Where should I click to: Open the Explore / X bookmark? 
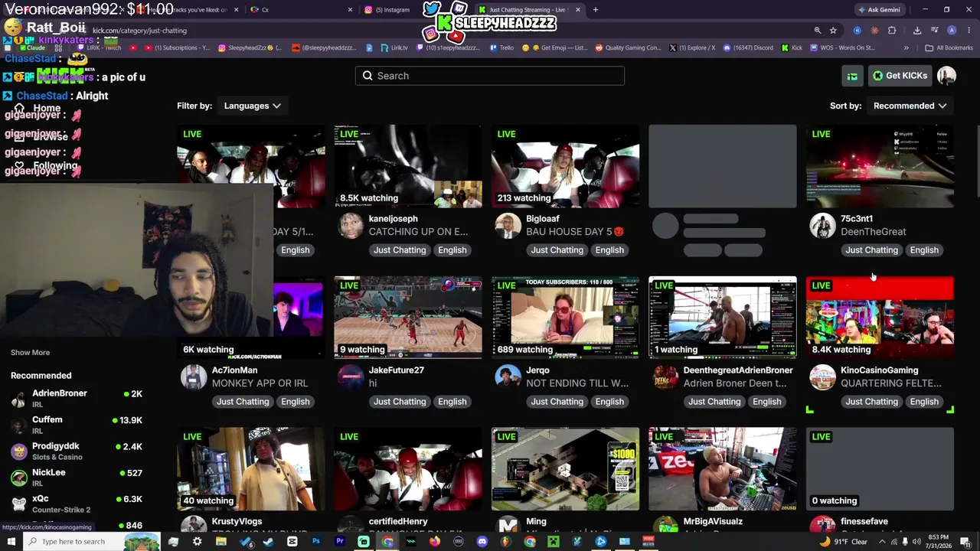tap(692, 47)
